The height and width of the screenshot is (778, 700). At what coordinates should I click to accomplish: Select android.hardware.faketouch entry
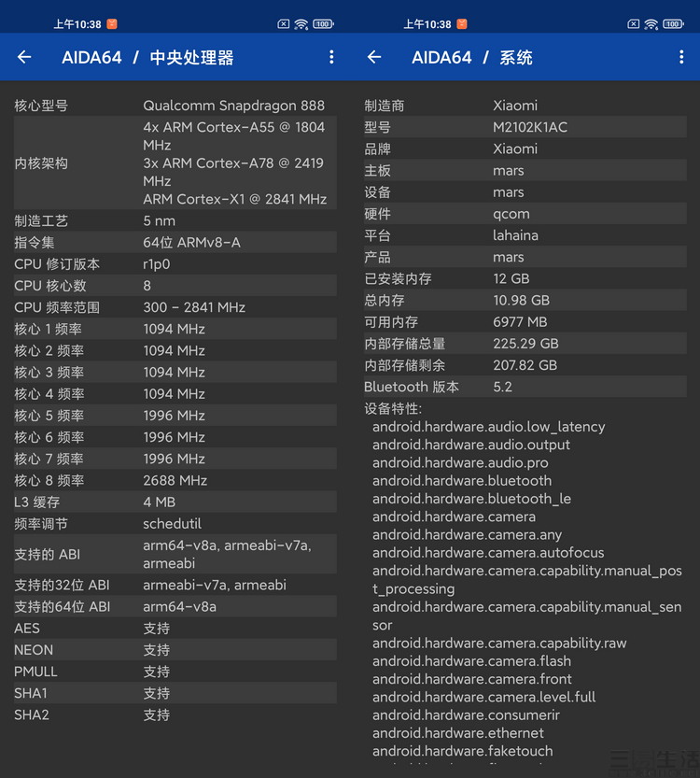coord(463,751)
